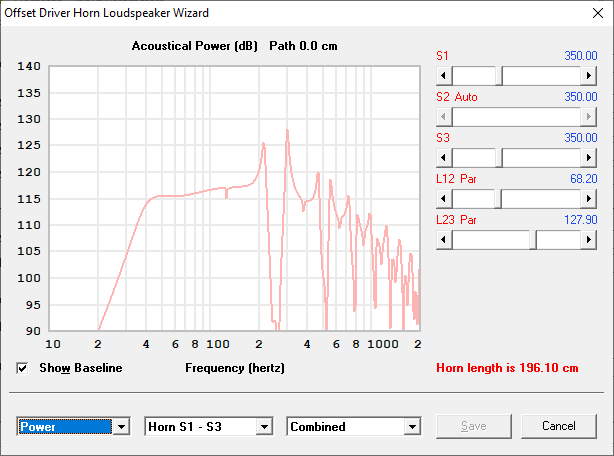Click the S3 slider thumb
This screenshot has height=456, width=614.
pos(499,158)
